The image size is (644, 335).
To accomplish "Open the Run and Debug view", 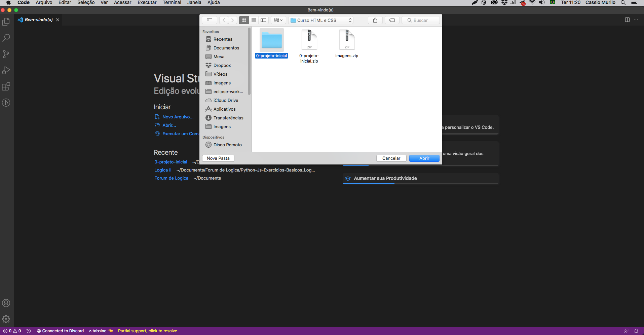I will click(6, 70).
